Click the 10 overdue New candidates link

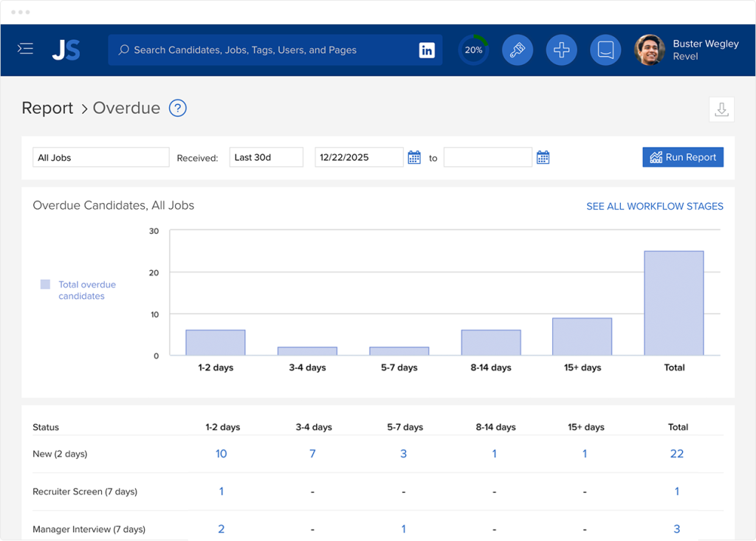coord(221,454)
